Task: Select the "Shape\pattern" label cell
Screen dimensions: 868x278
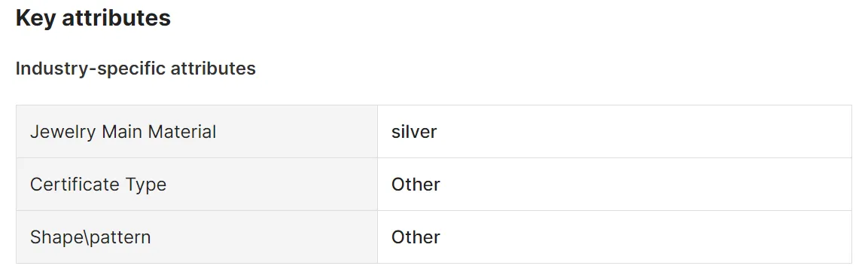Action: [196, 237]
